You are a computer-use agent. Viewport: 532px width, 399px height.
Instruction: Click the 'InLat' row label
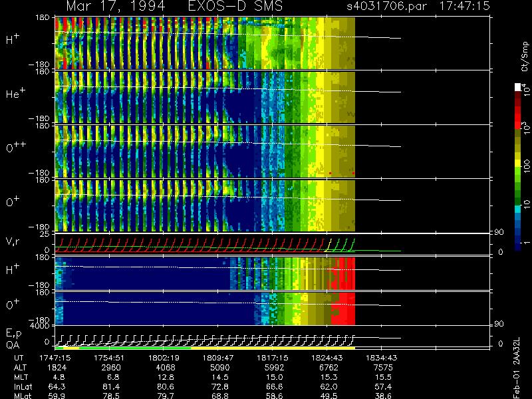click(x=23, y=386)
